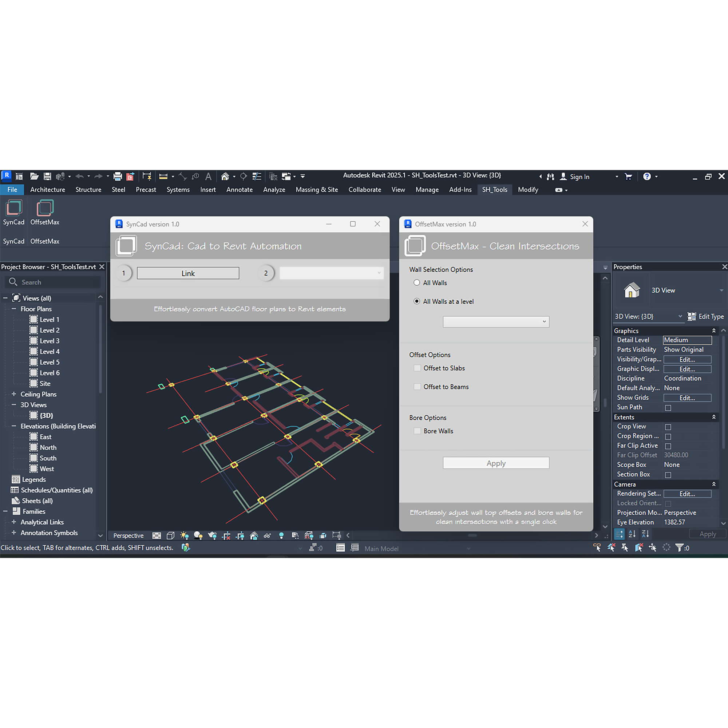Open the level selection dropdown in OffsetMax
The height and width of the screenshot is (728, 728).
tap(496, 322)
